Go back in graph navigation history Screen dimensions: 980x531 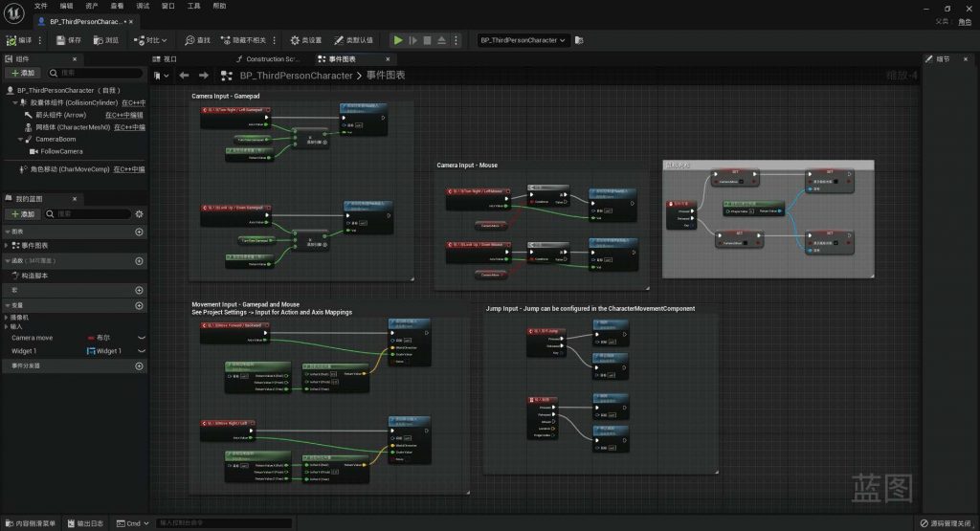[x=184, y=75]
